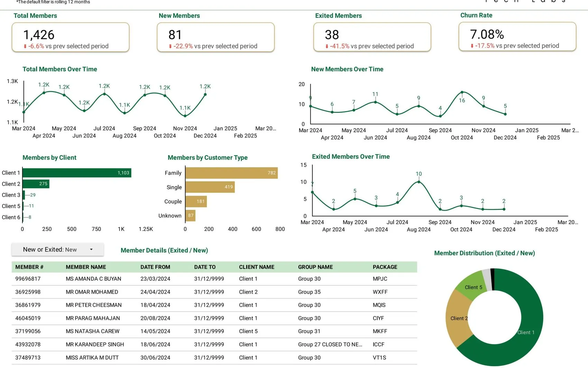This screenshot has width=588, height=368.
Task: Click the Member Distribution (Exited / New) title
Action: (485, 253)
